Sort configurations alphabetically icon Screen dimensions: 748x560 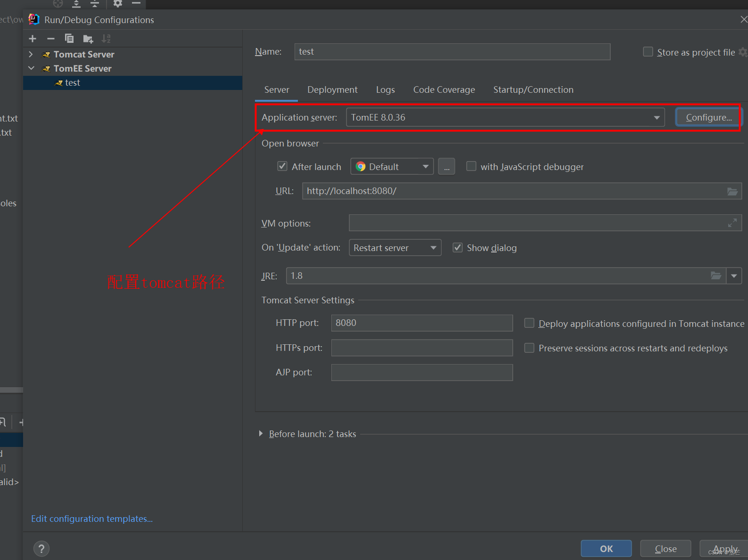tap(107, 39)
